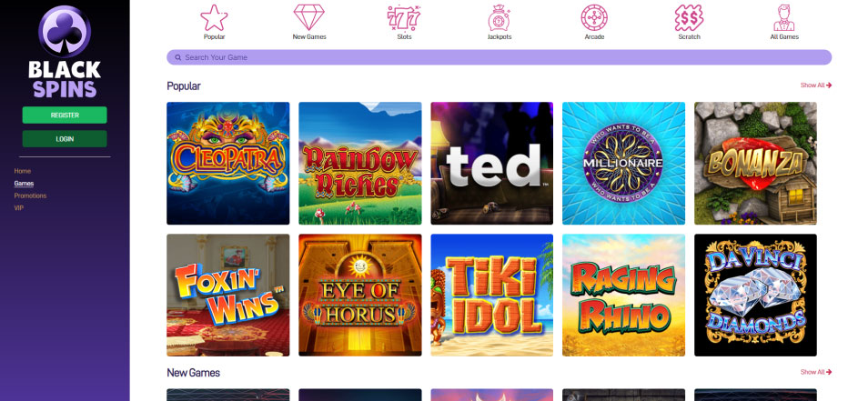
Task: Open Promotions in sidebar menu
Action: (30, 195)
